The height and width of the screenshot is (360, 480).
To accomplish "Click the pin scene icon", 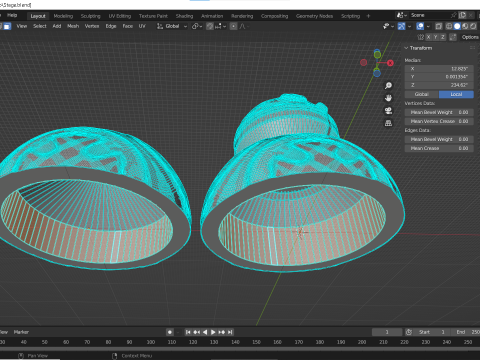I will pos(453,15).
